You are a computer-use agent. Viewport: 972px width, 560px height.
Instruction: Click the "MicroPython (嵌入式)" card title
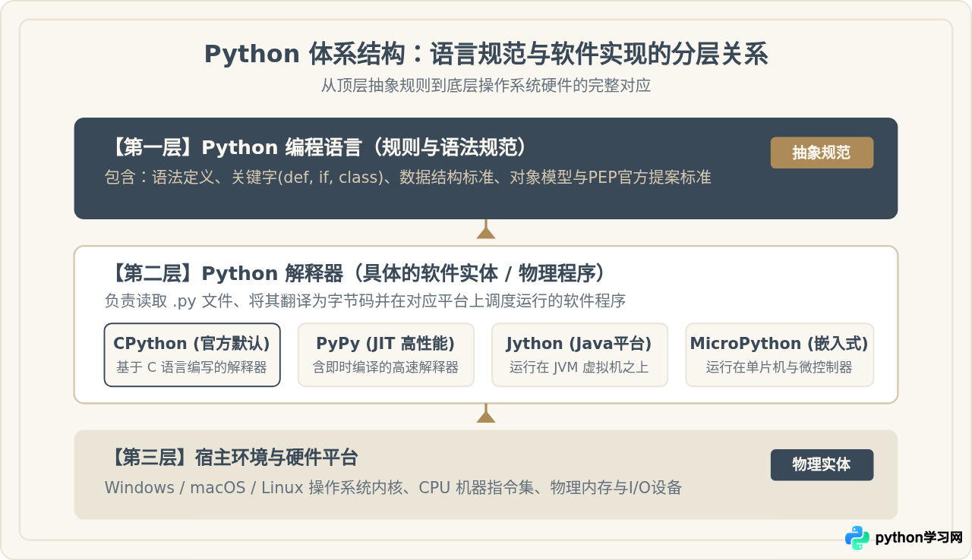779,344
